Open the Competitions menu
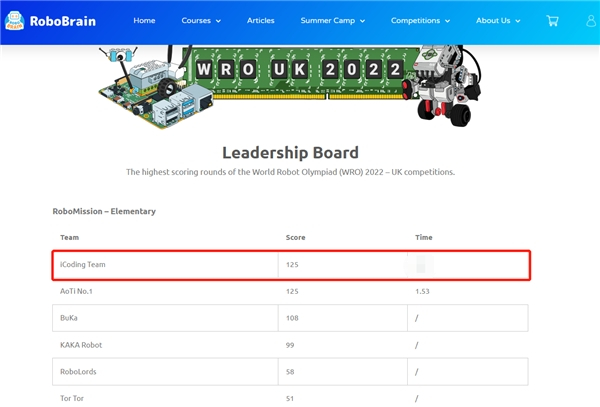The height and width of the screenshot is (407, 600). click(x=415, y=21)
